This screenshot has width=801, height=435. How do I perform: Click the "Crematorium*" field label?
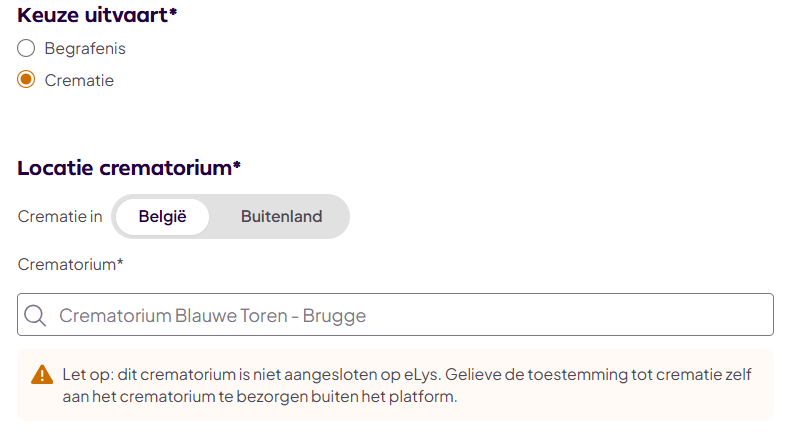(x=71, y=264)
